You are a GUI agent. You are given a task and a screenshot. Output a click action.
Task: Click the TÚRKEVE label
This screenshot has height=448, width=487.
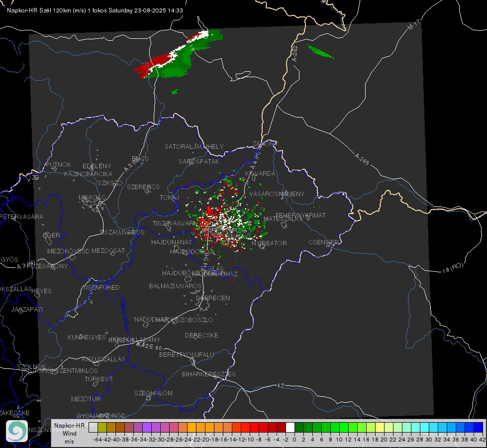[98, 379]
